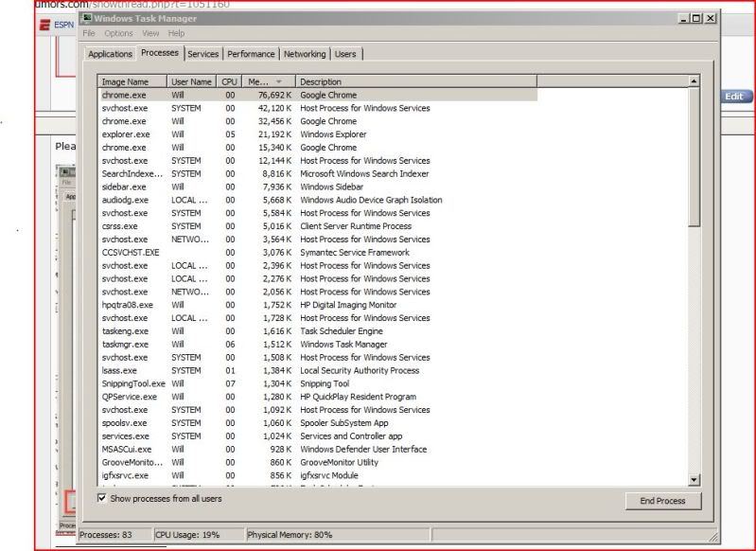Select svchost.exe row using 42,120 K
This screenshot has width=756, height=551.
[317, 108]
